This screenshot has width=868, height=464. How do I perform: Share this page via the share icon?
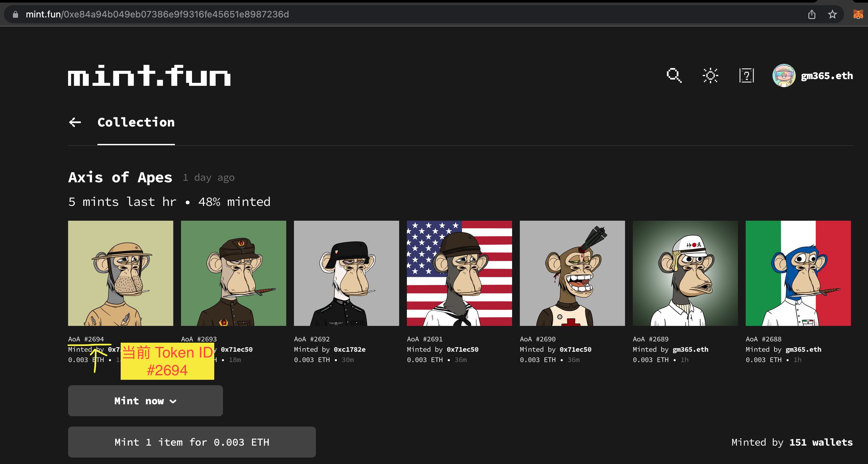click(x=812, y=14)
